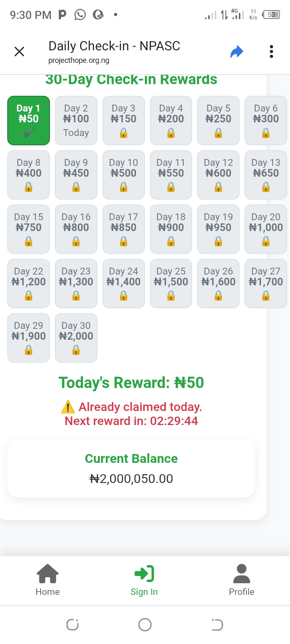Click the lock icon on Day 30
Screen dimensions: 290x644
pos(76,351)
